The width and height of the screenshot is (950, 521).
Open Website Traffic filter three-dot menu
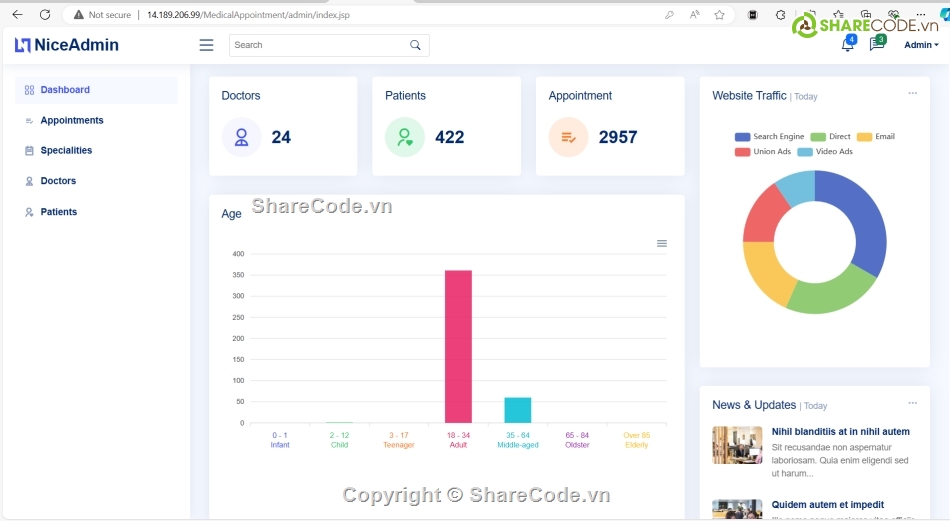point(912,93)
